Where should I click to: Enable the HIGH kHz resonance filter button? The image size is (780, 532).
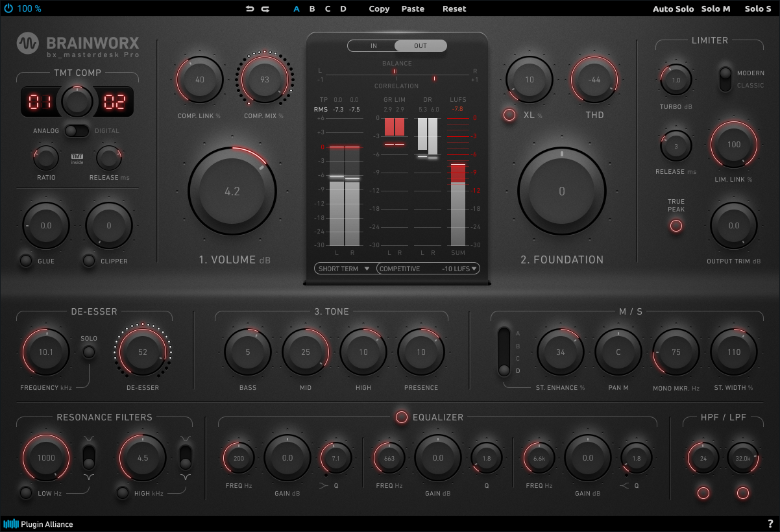122,492
